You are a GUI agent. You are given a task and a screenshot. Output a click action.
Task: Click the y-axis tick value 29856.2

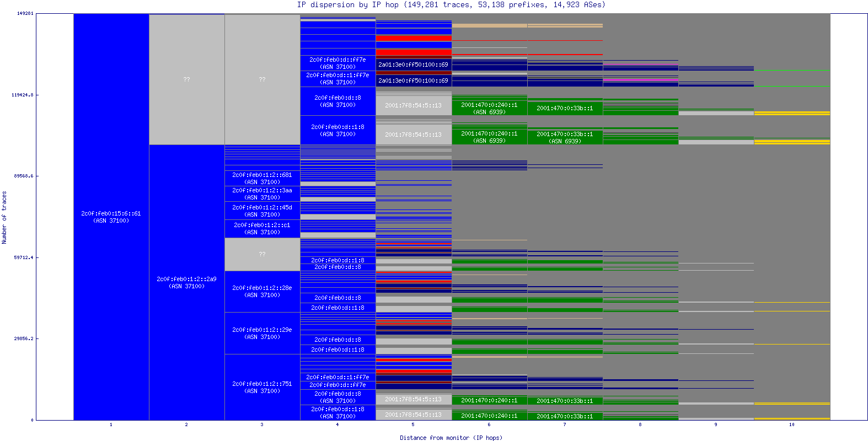pos(24,338)
